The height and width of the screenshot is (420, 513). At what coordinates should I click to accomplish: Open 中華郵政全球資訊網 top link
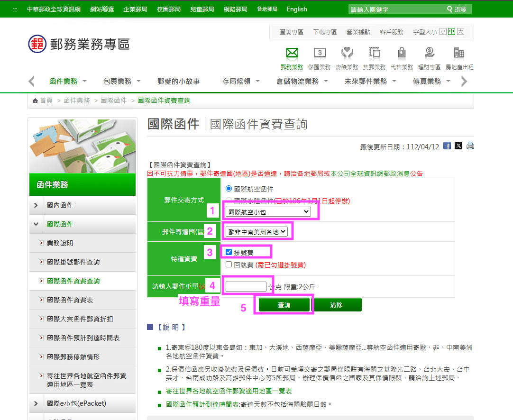point(54,9)
